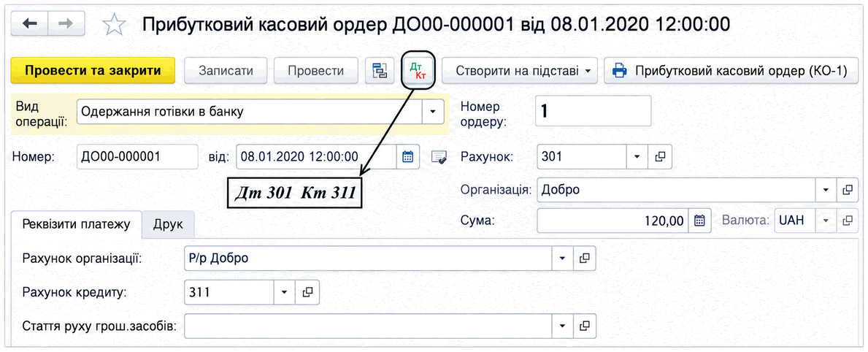Image resolution: width=868 pixels, height=352 pixels.
Task: Click Рахунок організації field Р/р Добро
Action: [368, 259]
